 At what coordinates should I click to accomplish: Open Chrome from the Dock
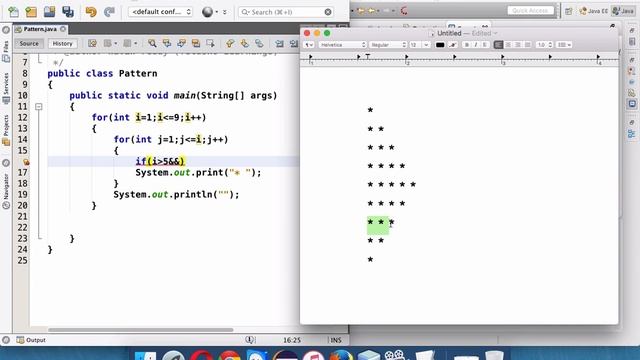[x=229, y=355]
